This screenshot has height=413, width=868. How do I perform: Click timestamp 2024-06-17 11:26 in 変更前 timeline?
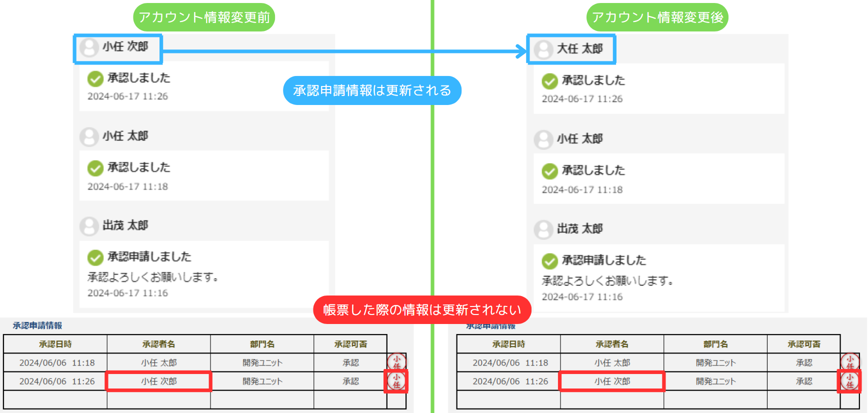(x=127, y=96)
